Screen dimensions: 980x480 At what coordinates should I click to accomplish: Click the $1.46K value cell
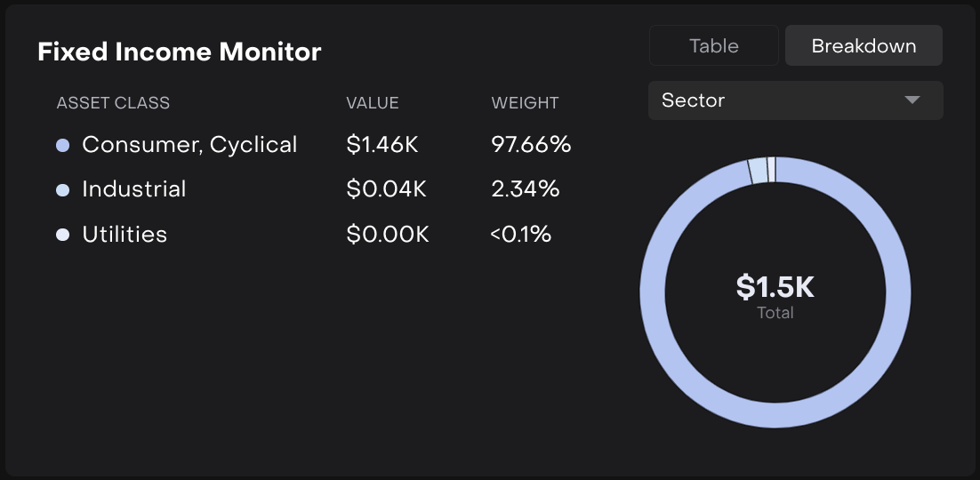click(x=382, y=145)
